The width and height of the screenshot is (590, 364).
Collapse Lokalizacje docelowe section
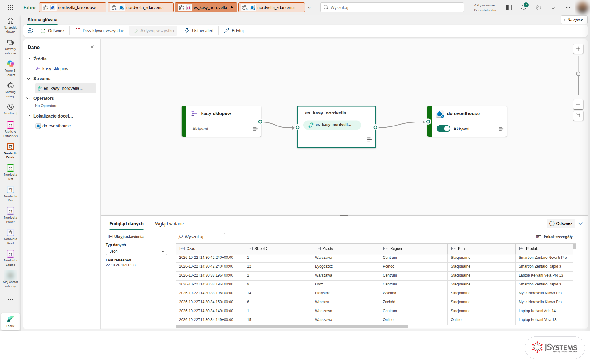[x=29, y=116]
